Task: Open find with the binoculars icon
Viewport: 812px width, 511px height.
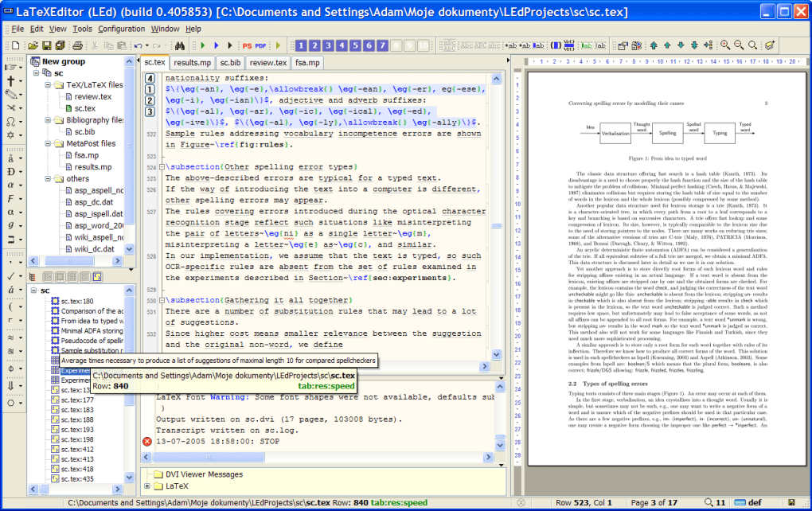Action: pos(180,45)
